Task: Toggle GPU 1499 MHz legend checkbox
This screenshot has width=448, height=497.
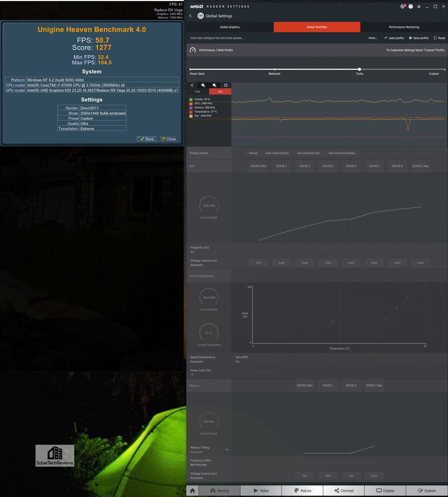Action: coord(191,104)
